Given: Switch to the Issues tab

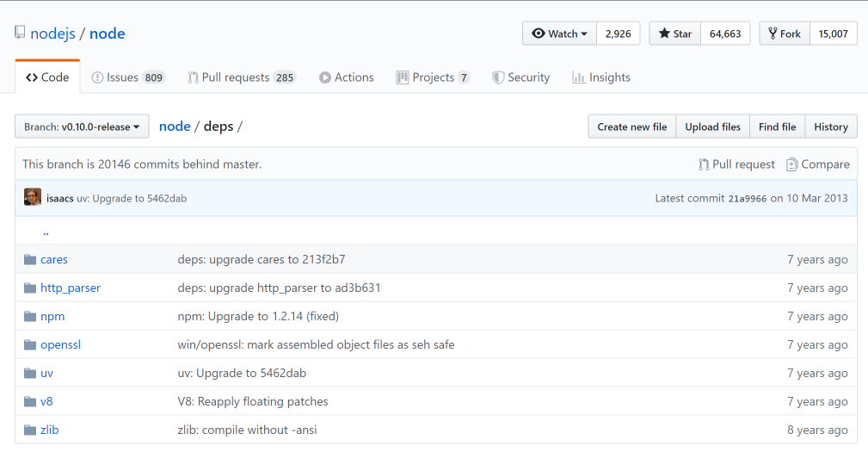Looking at the screenshot, I should tap(128, 77).
